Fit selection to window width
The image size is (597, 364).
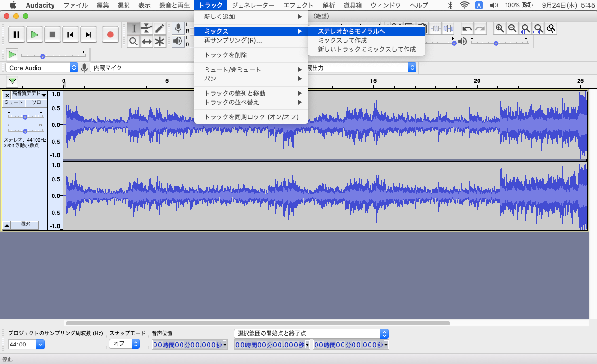(x=525, y=28)
